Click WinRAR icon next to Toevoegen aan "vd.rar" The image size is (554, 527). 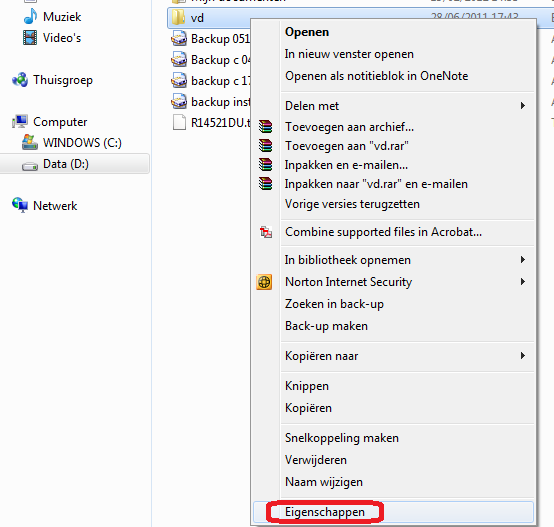point(265,146)
